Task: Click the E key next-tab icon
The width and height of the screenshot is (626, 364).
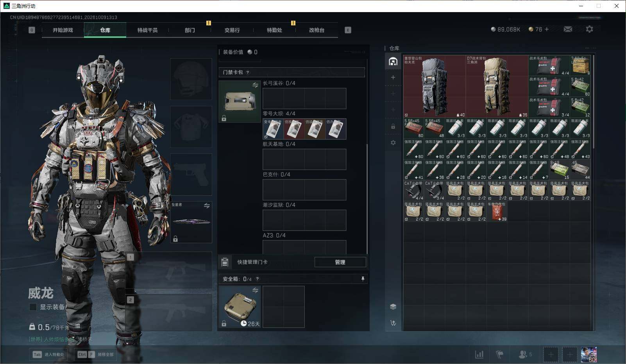Action: [x=348, y=30]
